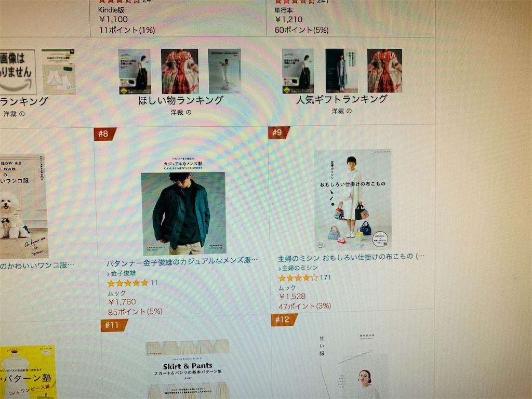Open 人気ギフトランキング heading

[342, 99]
